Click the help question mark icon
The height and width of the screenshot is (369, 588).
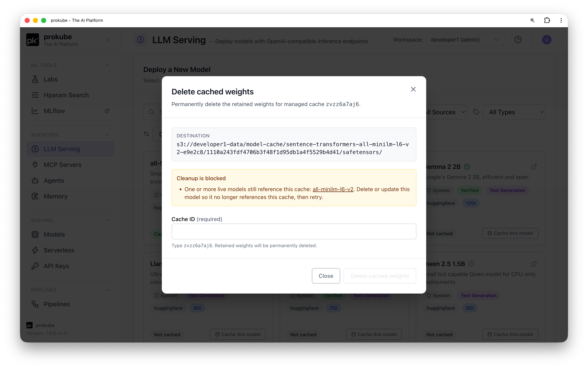[518, 40]
